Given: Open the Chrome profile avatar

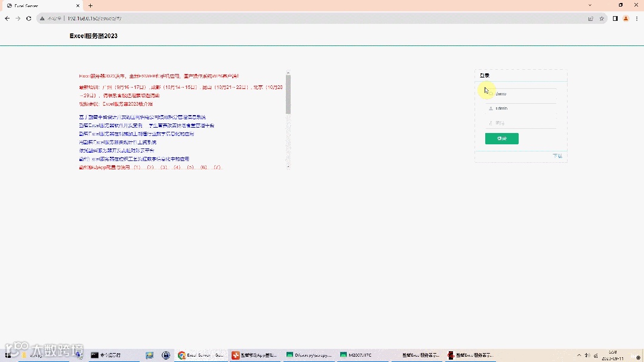Looking at the screenshot, I should (x=626, y=18).
